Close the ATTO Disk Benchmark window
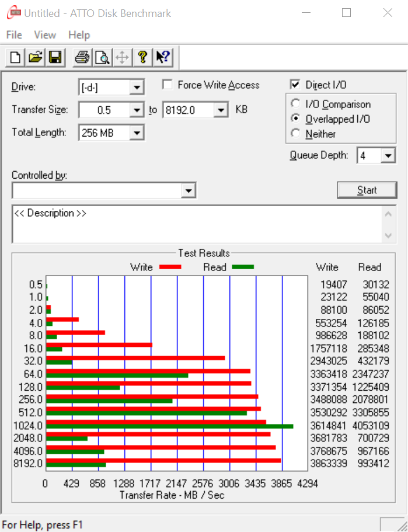Screen dimensions: 408x532 pos(388,13)
